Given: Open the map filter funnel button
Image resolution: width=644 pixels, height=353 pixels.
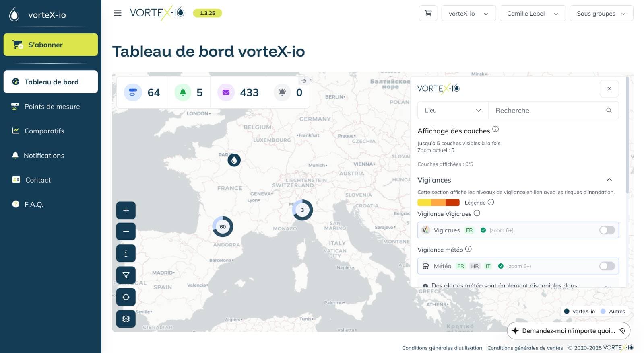Looking at the screenshot, I should click(126, 275).
